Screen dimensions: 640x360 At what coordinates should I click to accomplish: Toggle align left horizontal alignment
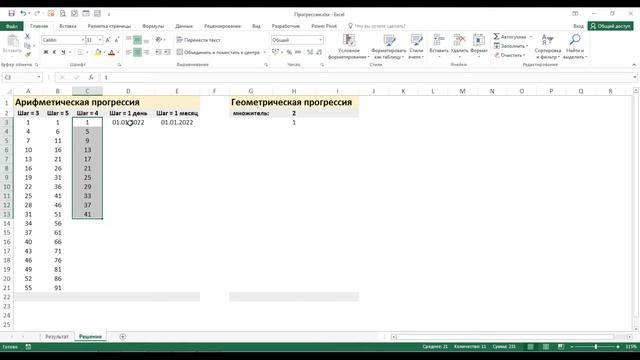tap(129, 52)
